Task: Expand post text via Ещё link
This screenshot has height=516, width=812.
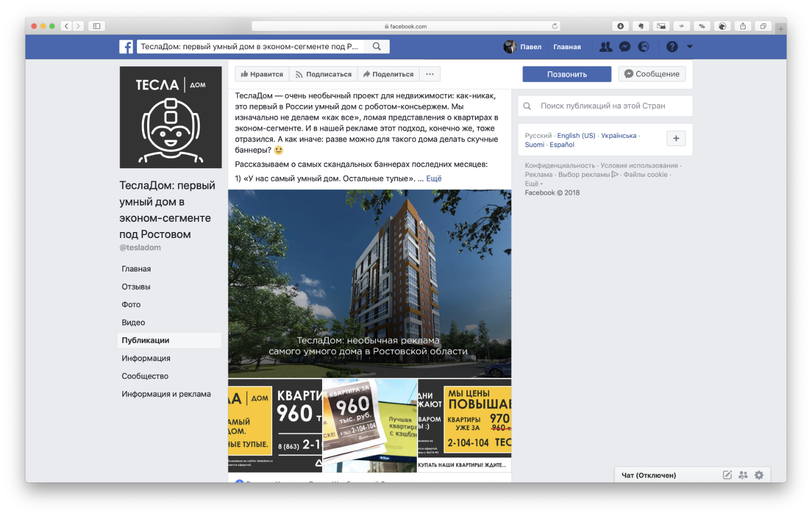Action: click(x=434, y=178)
